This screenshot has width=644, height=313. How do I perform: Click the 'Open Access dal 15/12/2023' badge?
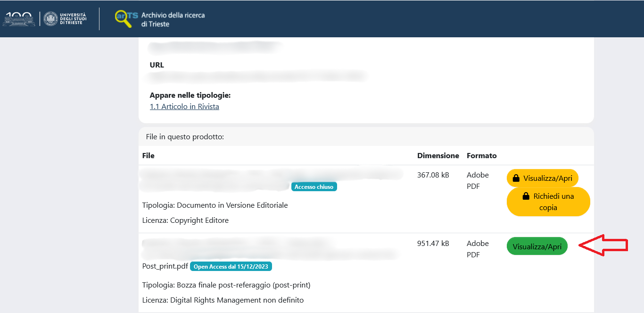(x=231, y=267)
